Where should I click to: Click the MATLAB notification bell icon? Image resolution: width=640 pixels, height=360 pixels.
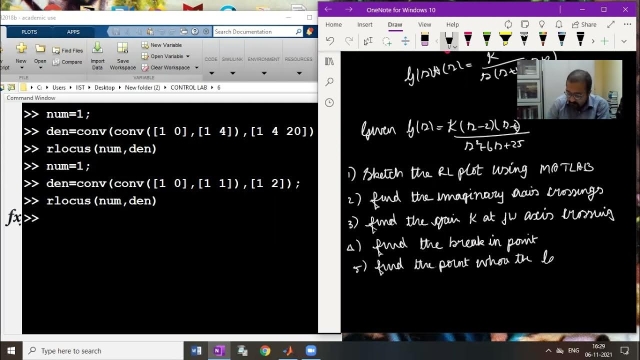tap(309, 31)
